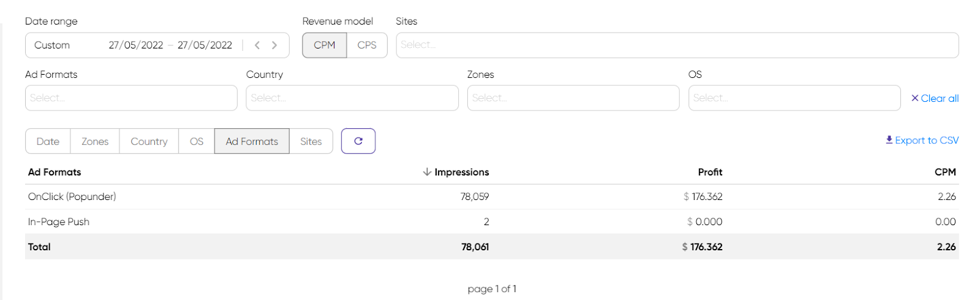Switch to the Sites grouping tab

coord(311,142)
